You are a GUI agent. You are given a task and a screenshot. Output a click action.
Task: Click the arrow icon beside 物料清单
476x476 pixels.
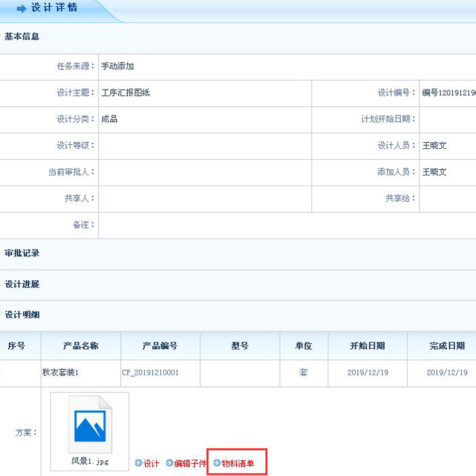pyautogui.click(x=217, y=464)
